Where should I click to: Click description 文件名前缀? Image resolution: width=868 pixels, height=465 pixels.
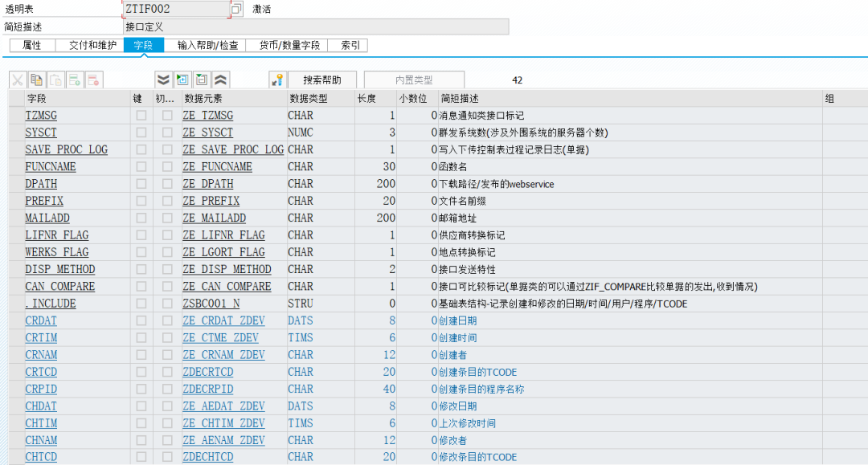coord(463,202)
